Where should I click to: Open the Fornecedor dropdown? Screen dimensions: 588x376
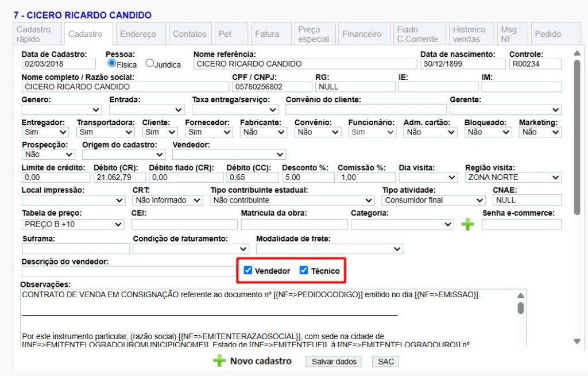[x=209, y=132]
